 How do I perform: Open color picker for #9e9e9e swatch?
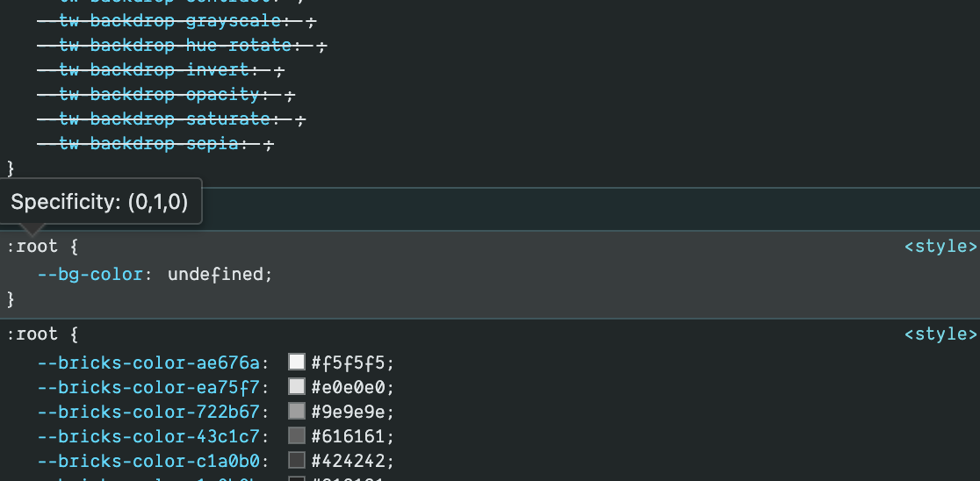(x=296, y=411)
